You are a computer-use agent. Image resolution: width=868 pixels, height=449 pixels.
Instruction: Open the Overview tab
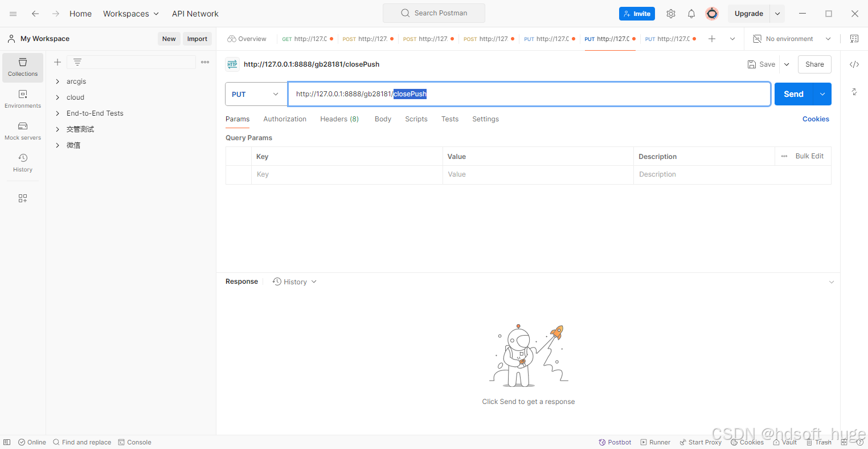(x=247, y=39)
